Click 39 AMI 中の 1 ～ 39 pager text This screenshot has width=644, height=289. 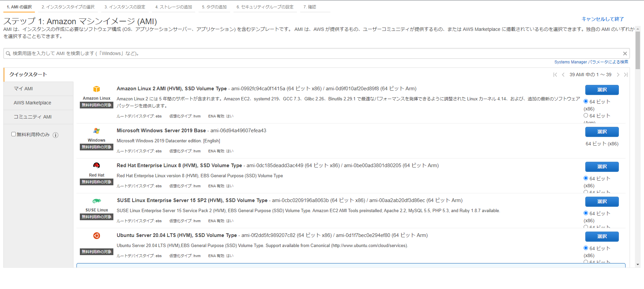pyautogui.click(x=590, y=75)
